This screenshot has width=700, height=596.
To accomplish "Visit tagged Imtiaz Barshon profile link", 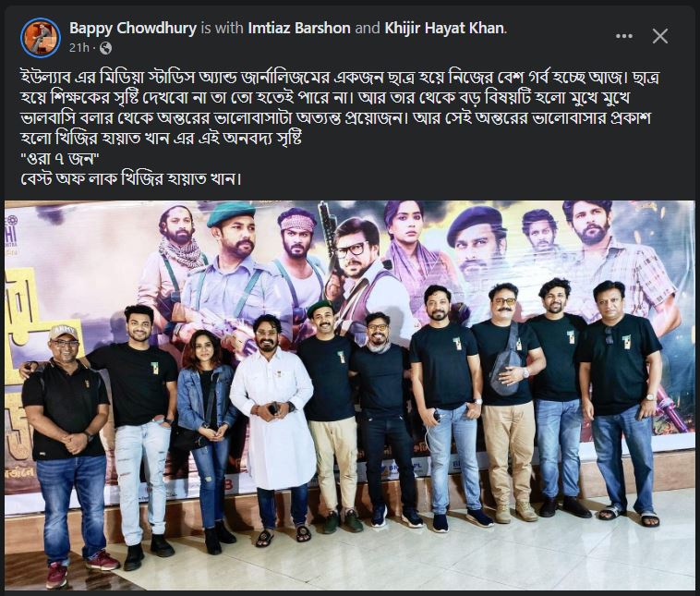I will (x=299, y=28).
